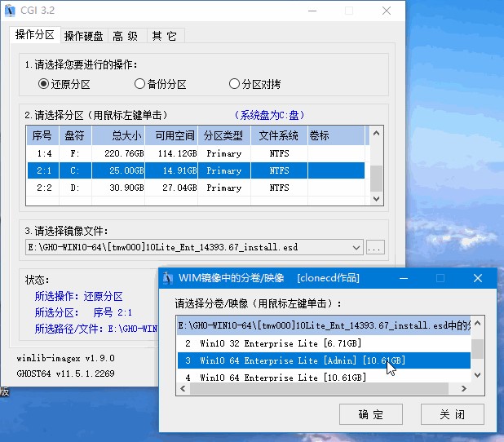
Task: Click partition list scroll up arrow
Action: pyautogui.click(x=377, y=133)
